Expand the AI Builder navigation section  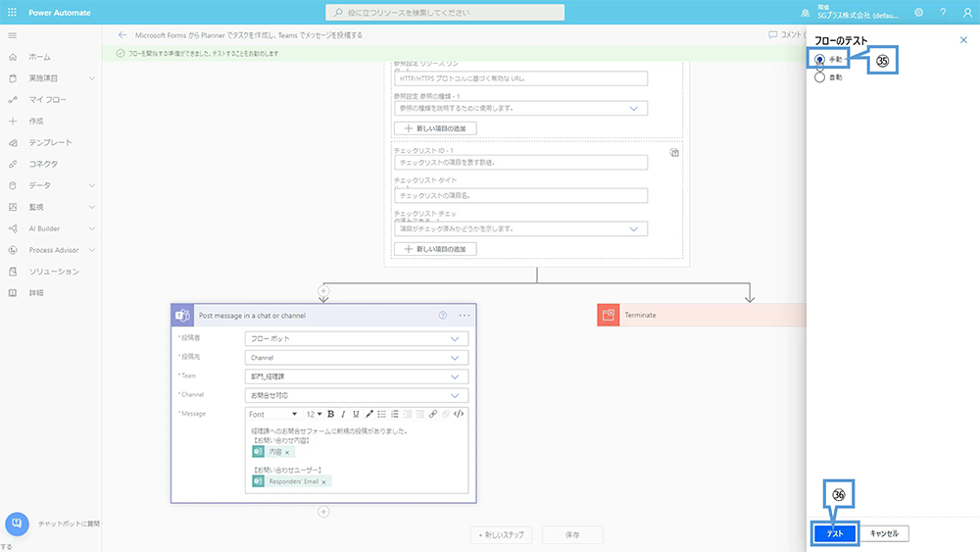[x=92, y=228]
